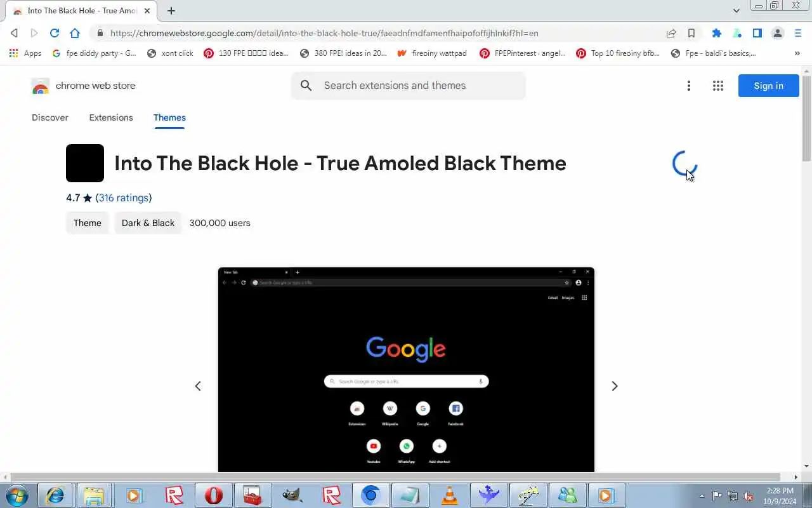The height and width of the screenshot is (508, 812).
Task: Switch to the Extensions tab
Action: 111,117
